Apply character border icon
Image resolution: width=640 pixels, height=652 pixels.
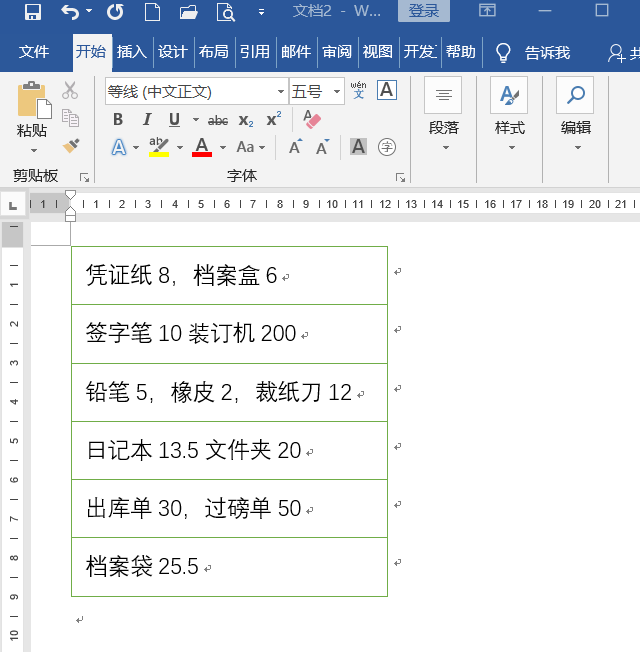click(387, 90)
